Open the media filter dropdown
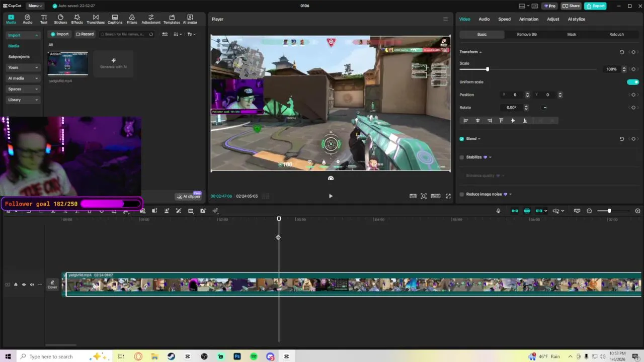 (x=191, y=34)
